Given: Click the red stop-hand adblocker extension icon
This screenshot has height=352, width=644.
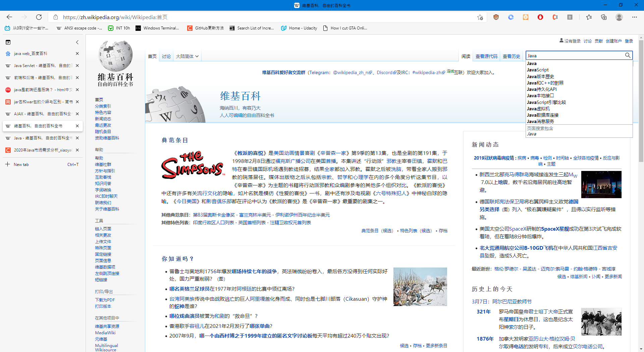Looking at the screenshot, I should [540, 17].
